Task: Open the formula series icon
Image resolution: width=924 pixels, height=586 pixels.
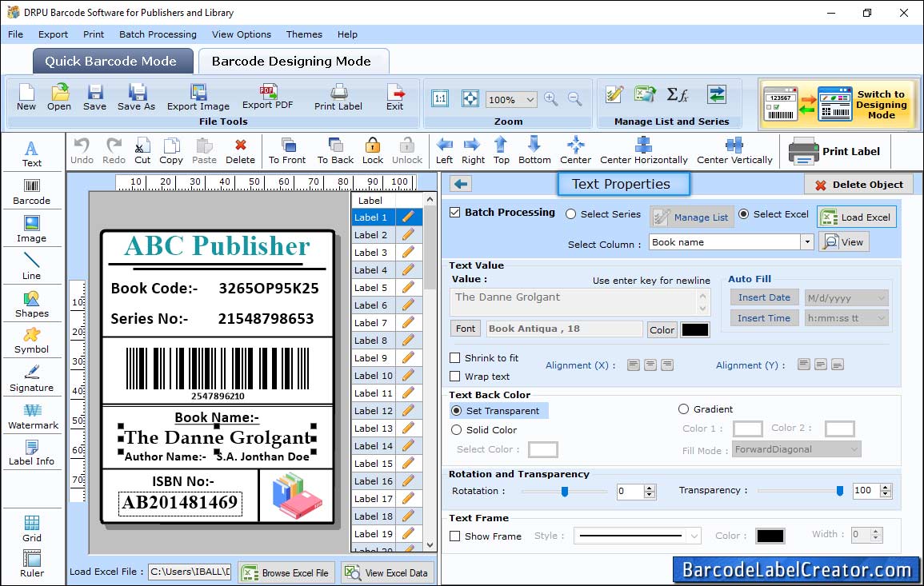Action: point(678,94)
